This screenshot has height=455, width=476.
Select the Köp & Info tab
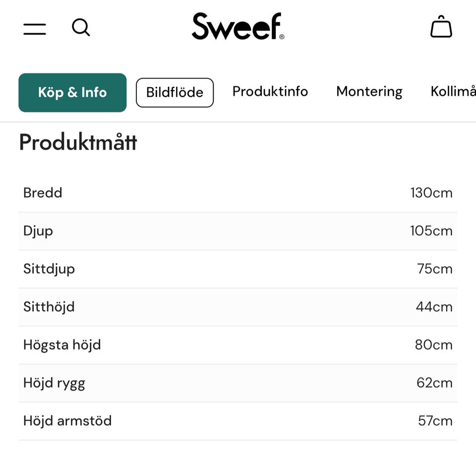(72, 93)
